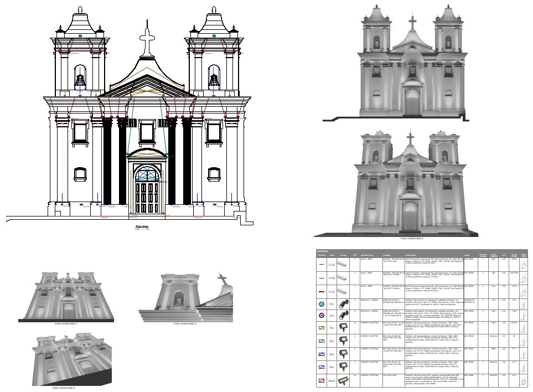Select the D1 blue circle-cross symbol
533x392 pixels.
tap(322, 304)
